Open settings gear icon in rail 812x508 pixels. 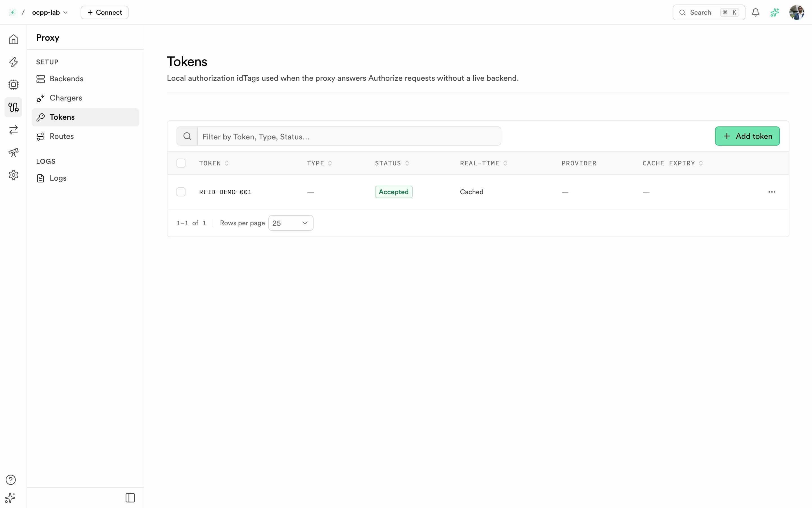click(x=14, y=175)
